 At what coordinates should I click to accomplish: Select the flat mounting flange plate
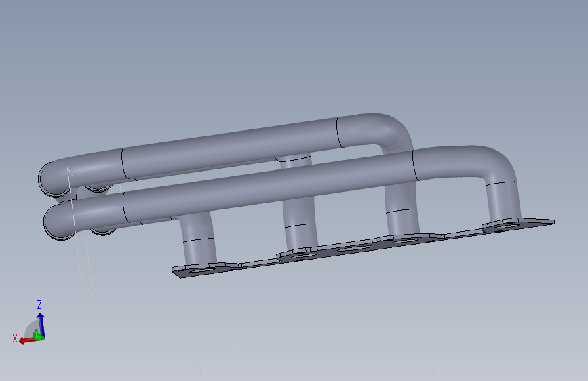coord(363,247)
